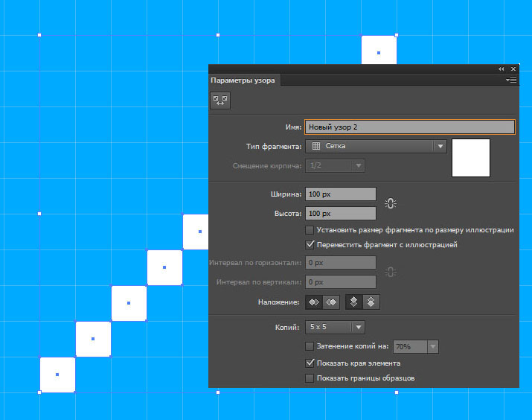Click the 'Ширина' width input field

340,194
